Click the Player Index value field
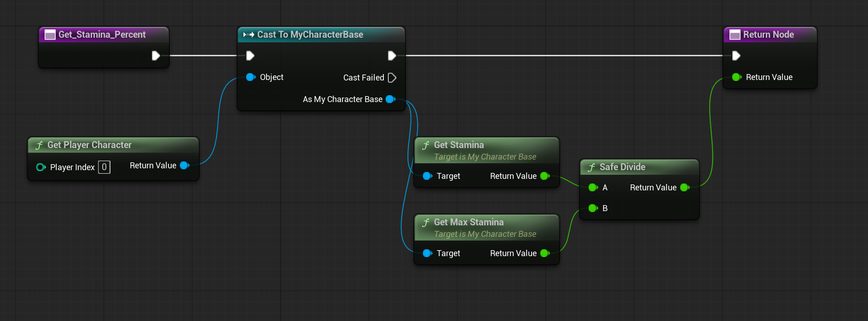868x321 pixels. pos(104,167)
